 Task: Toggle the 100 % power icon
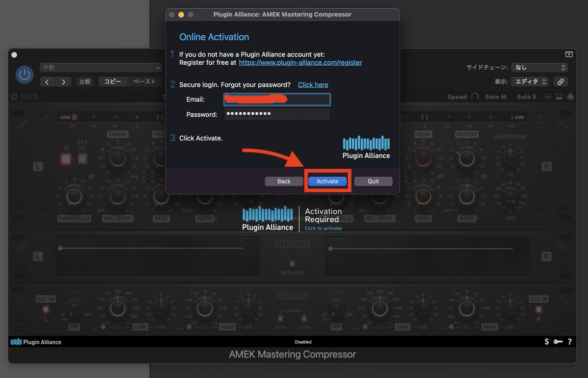pos(14,97)
